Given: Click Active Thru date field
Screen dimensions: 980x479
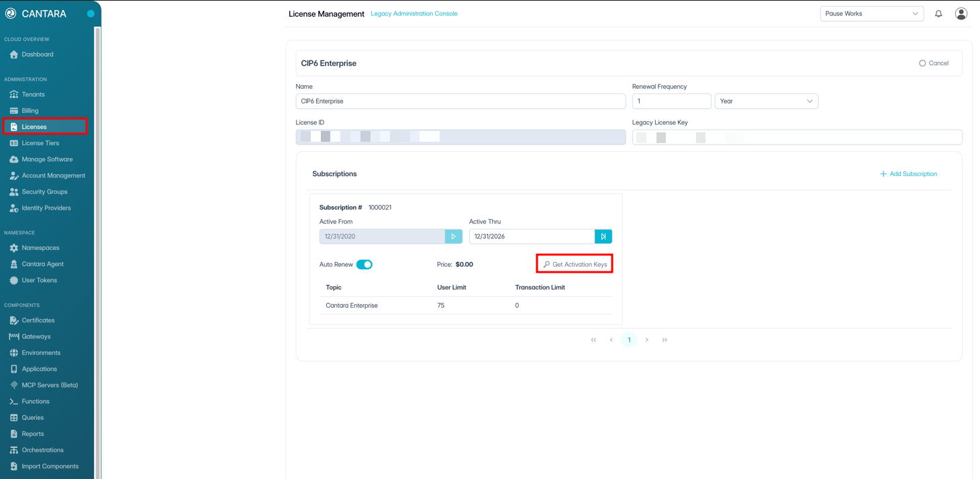Looking at the screenshot, I should [x=532, y=236].
